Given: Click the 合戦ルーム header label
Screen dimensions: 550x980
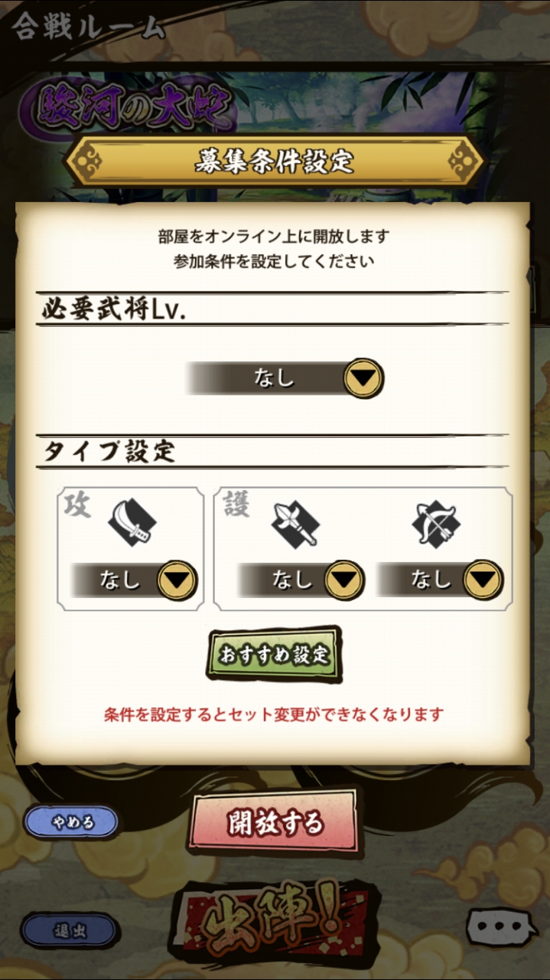Looking at the screenshot, I should [87, 28].
